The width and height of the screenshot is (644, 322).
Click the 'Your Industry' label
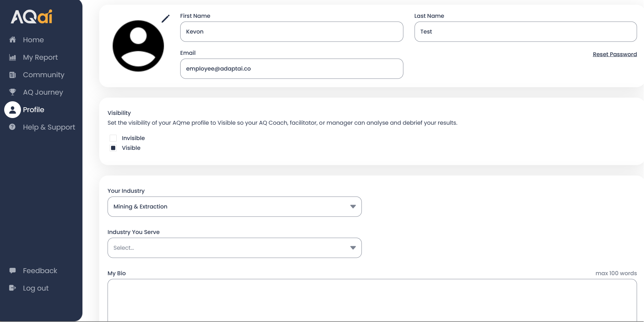point(126,191)
